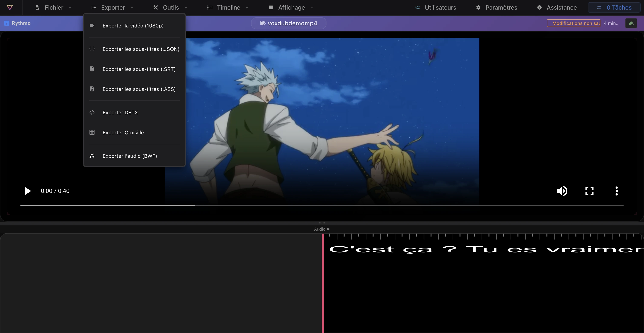
Task: Close the Exporter menu
Action: click(112, 7)
